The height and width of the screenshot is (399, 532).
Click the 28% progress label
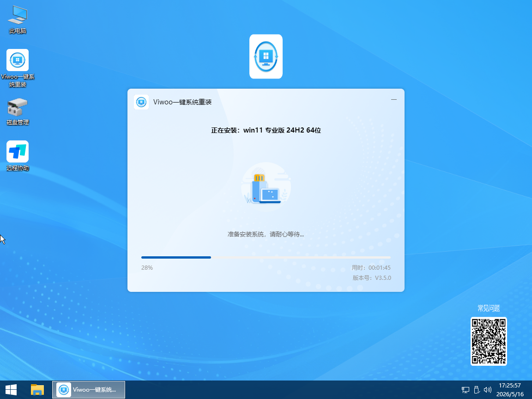click(x=147, y=268)
